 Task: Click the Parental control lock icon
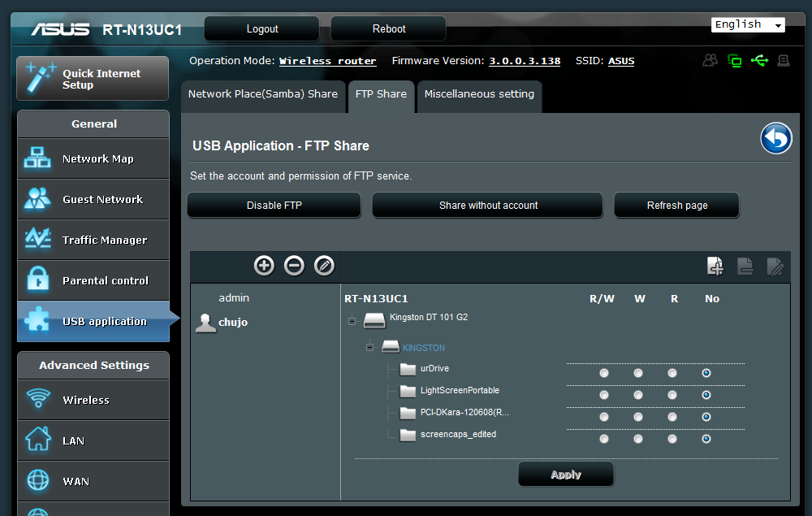38,279
